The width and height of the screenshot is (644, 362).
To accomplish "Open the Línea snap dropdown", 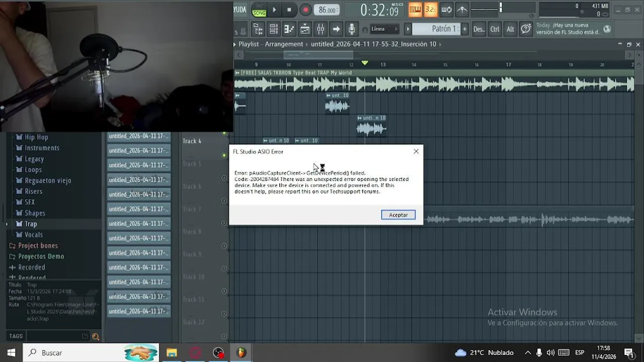I will coord(384,29).
